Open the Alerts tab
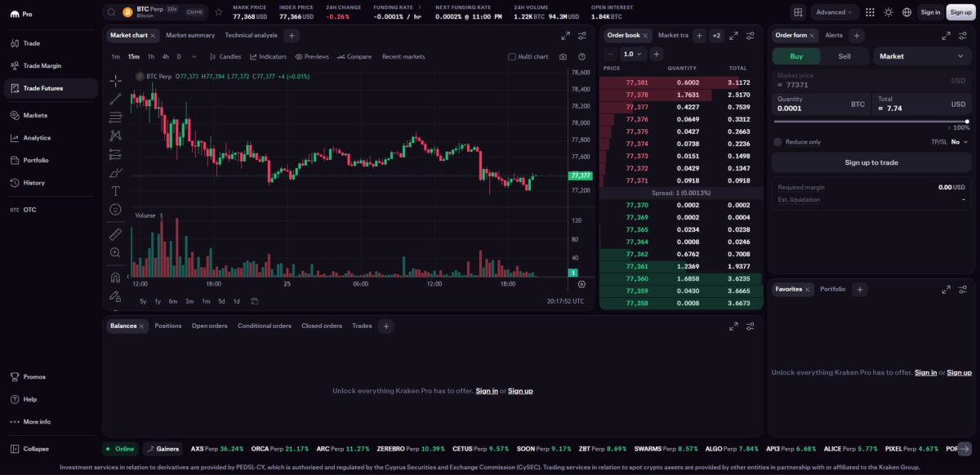The width and height of the screenshot is (980, 475). pyautogui.click(x=834, y=36)
